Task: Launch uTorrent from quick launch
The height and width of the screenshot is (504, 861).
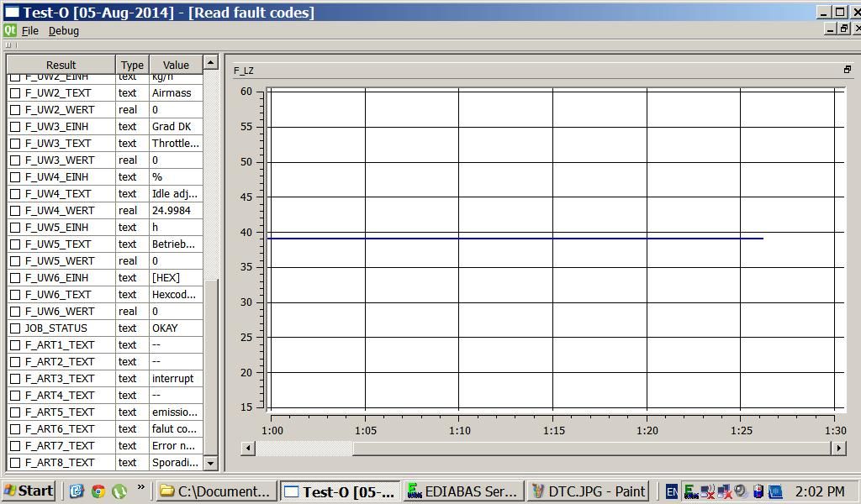Action: click(x=119, y=491)
